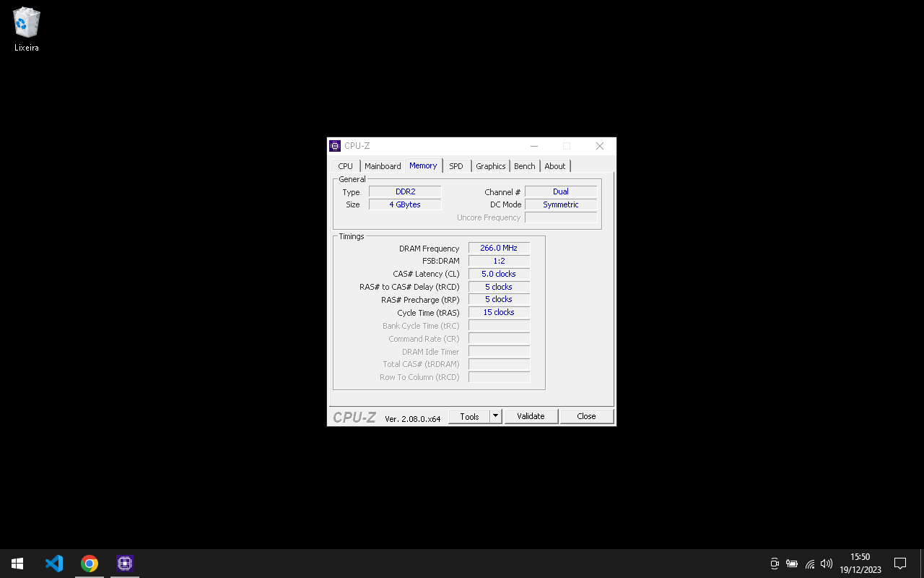924x578 pixels.
Task: Select the CPU-Z taskbar icon
Action: [125, 564]
